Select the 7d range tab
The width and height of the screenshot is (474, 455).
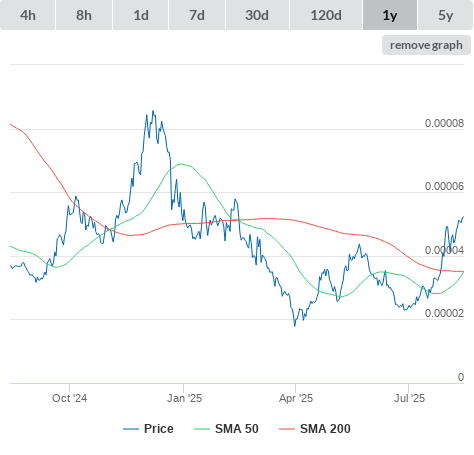point(197,15)
